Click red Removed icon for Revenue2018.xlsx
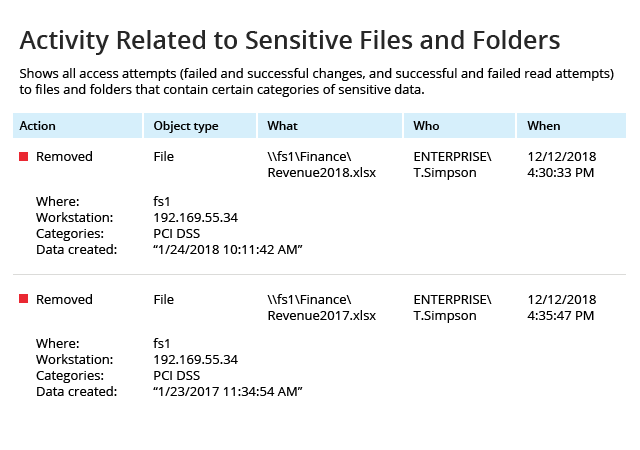 24,156
